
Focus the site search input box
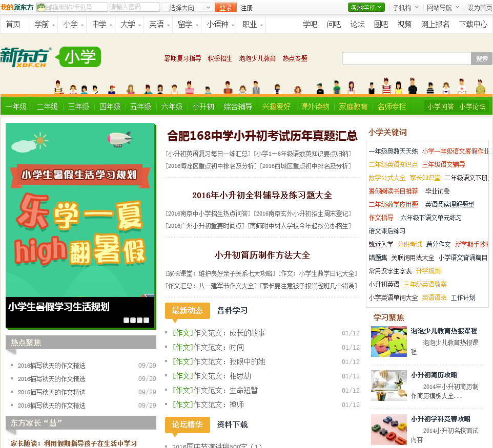pos(406,58)
